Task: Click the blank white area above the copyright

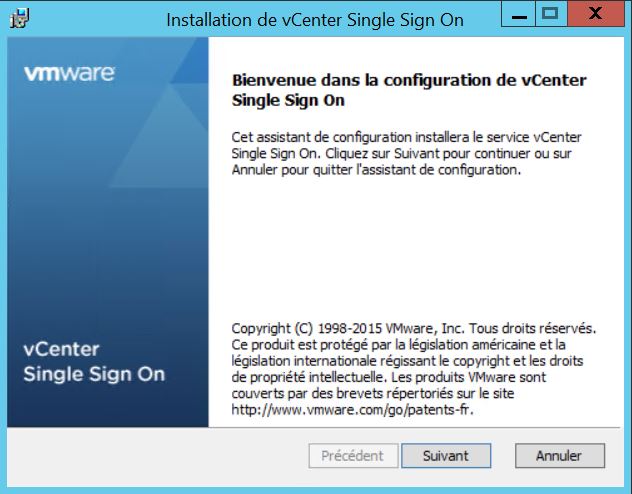Action: pos(410,250)
